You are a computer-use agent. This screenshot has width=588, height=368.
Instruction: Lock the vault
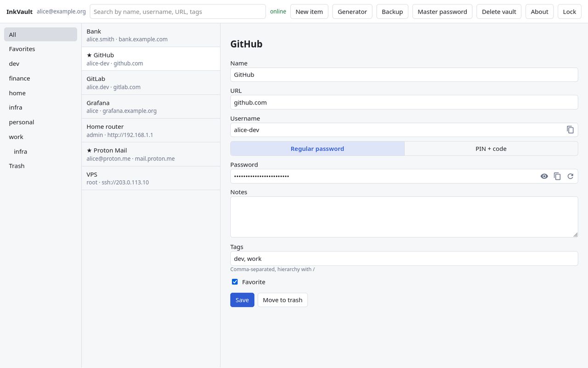tap(569, 11)
